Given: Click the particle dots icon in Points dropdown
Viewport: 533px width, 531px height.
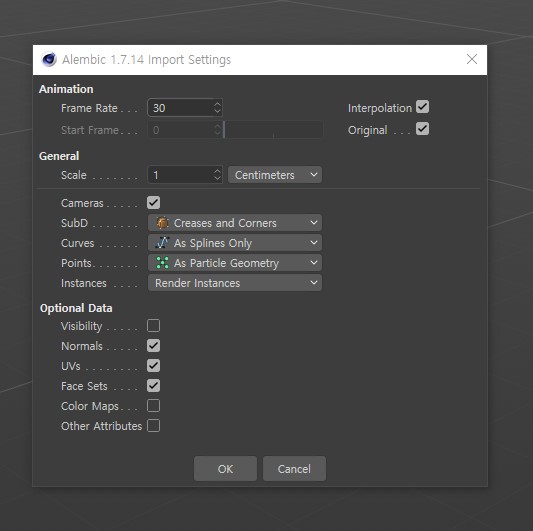Looking at the screenshot, I should [162, 263].
